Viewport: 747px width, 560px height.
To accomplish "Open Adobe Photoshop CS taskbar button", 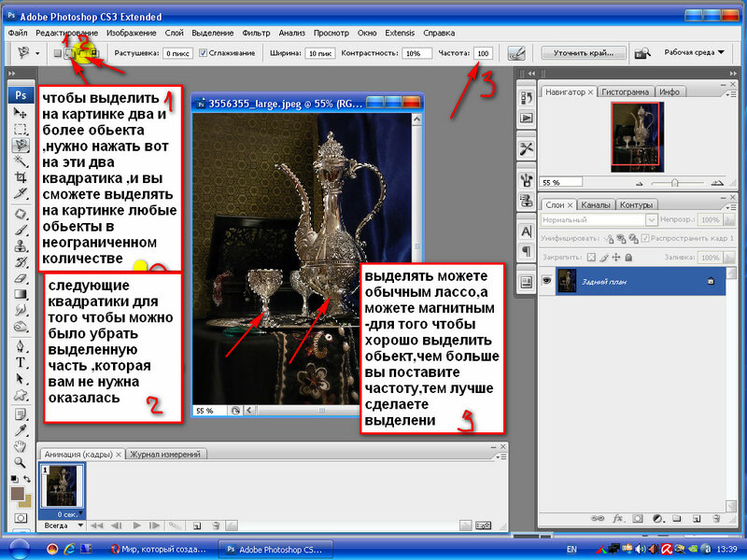I will pos(275,549).
